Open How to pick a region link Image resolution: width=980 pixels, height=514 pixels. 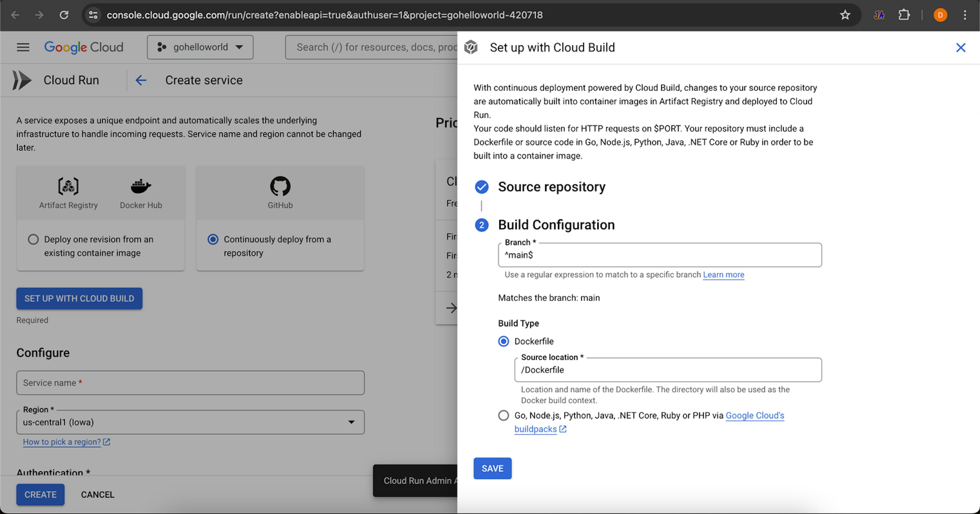(x=62, y=442)
